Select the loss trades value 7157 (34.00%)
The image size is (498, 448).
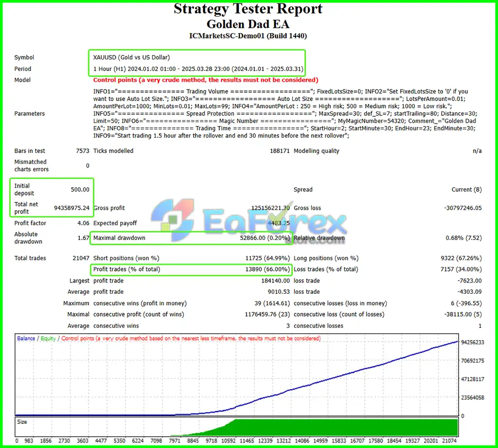[x=461, y=269]
